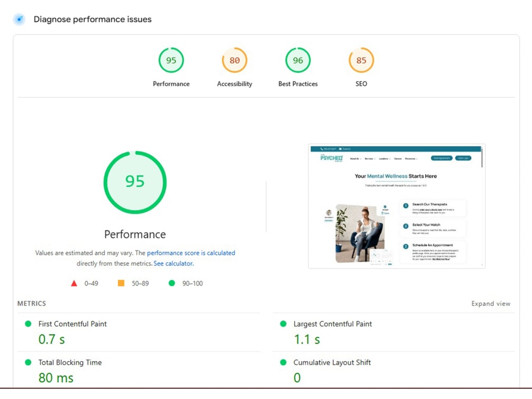Viewport: 532px width, 399px height.
Task: Click the '0' Cumulative Layout Shift value
Action: click(297, 378)
